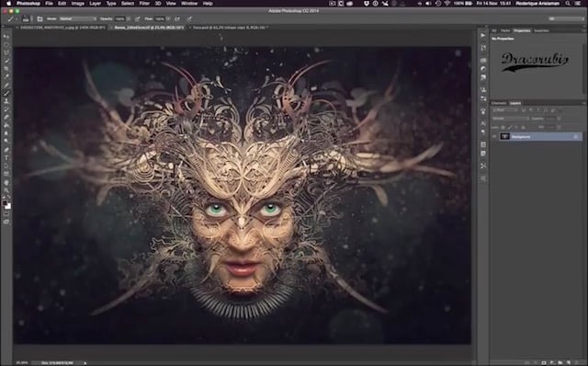
Task: Select the Pen tool
Action: pyautogui.click(x=6, y=150)
